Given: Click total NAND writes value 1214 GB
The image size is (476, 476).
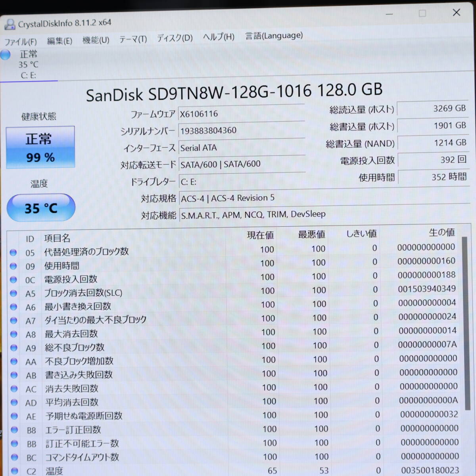Looking at the screenshot, I should pyautogui.click(x=434, y=143).
